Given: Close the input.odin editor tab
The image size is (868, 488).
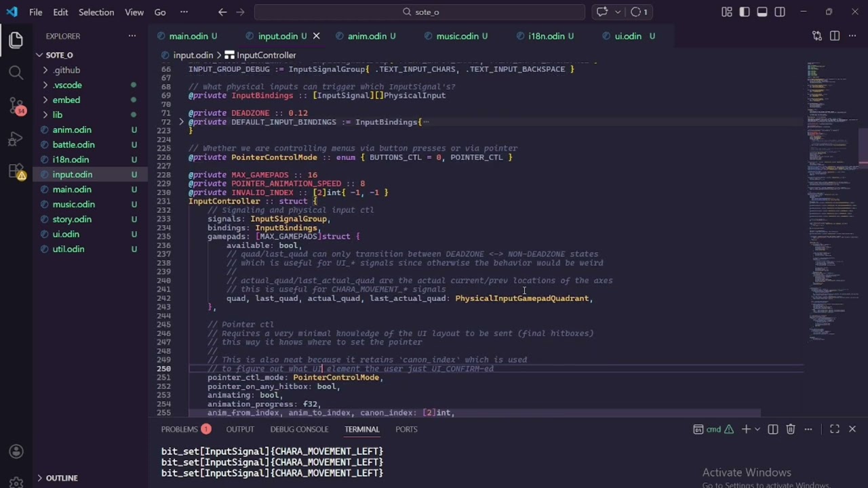Looking at the screenshot, I should (x=316, y=36).
